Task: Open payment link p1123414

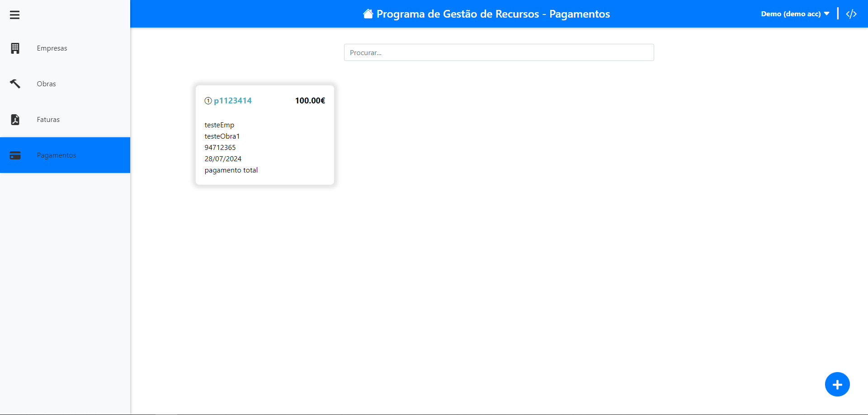Action: 233,101
